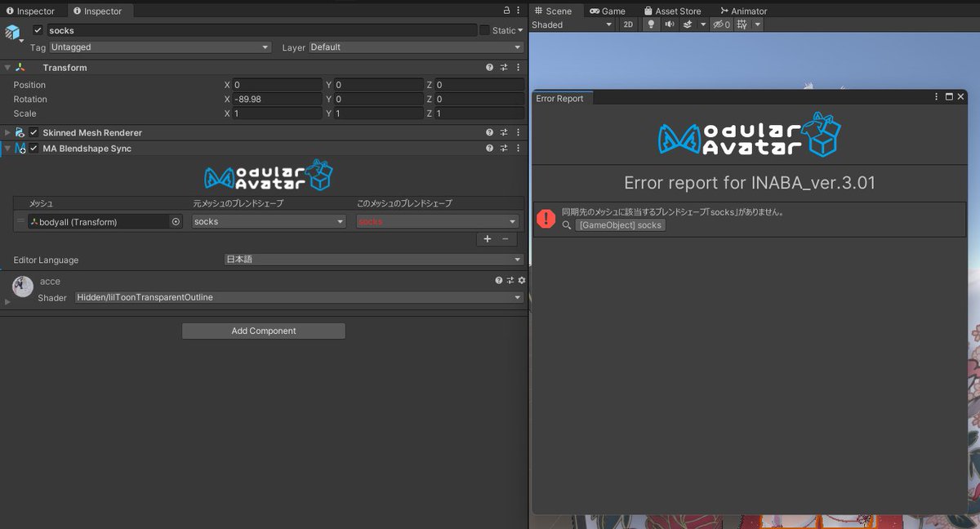Open Skinned Mesh Renderer preset icon
Viewport: 980px width, 529px height.
(x=504, y=132)
